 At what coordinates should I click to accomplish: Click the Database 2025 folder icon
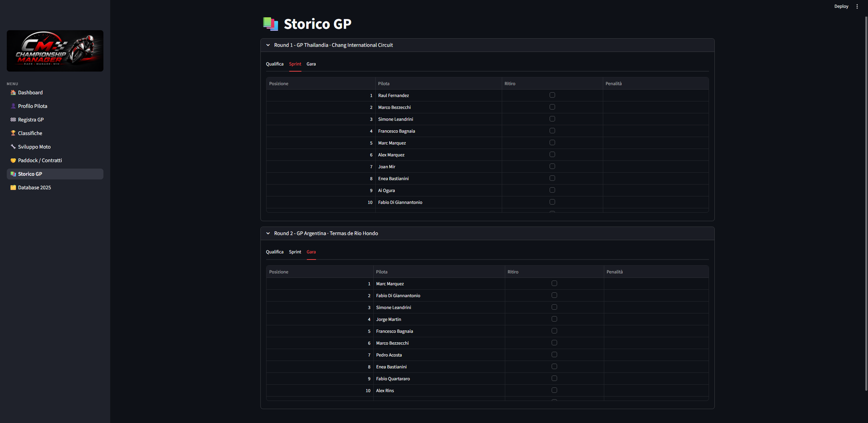pyautogui.click(x=13, y=188)
